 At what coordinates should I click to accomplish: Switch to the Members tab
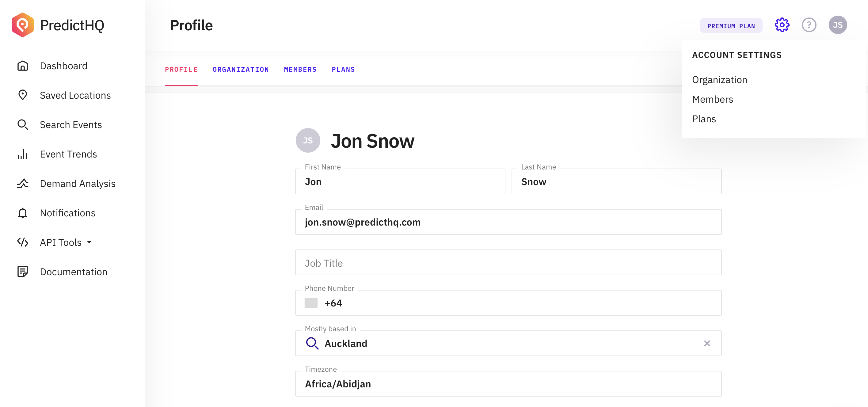click(x=300, y=69)
